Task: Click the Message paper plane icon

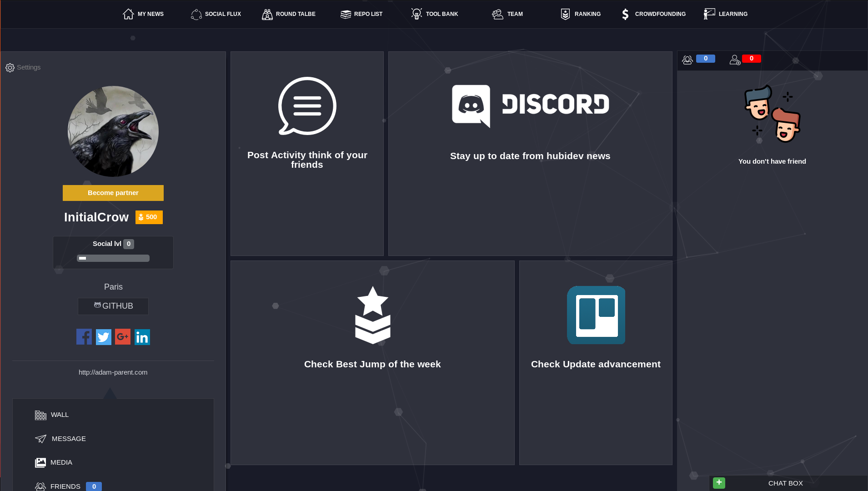Action: pyautogui.click(x=40, y=439)
